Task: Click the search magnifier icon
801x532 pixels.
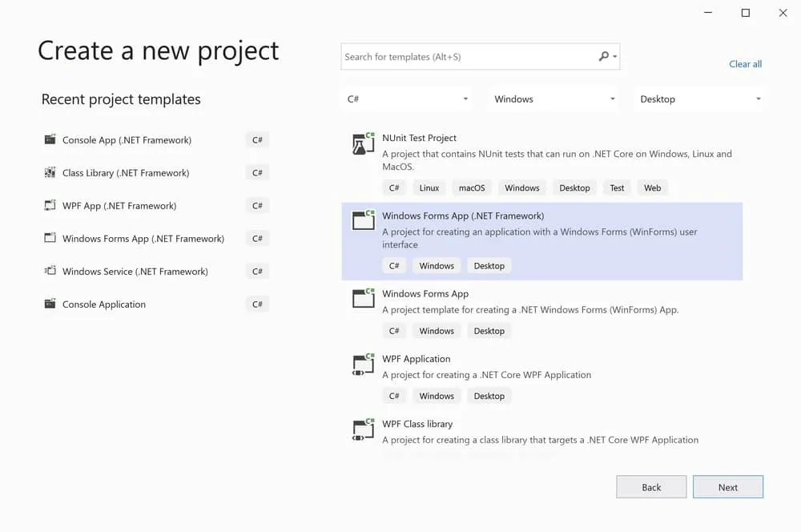Action: click(604, 57)
